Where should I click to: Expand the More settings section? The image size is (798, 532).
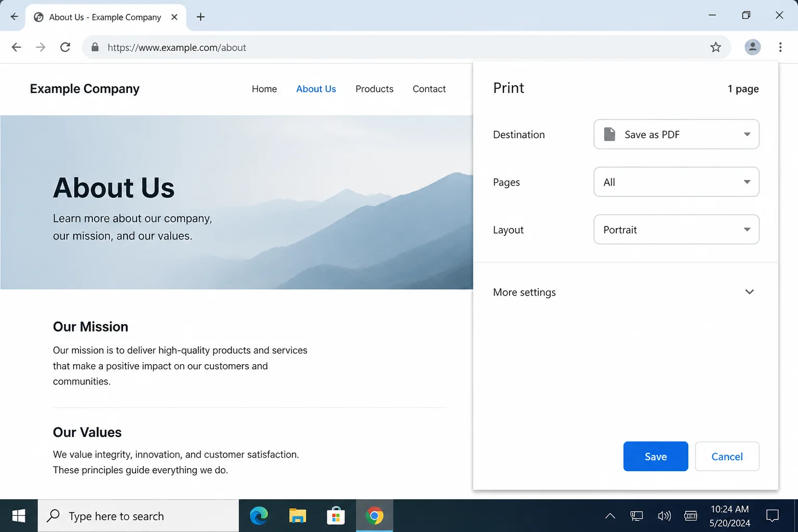click(x=626, y=292)
